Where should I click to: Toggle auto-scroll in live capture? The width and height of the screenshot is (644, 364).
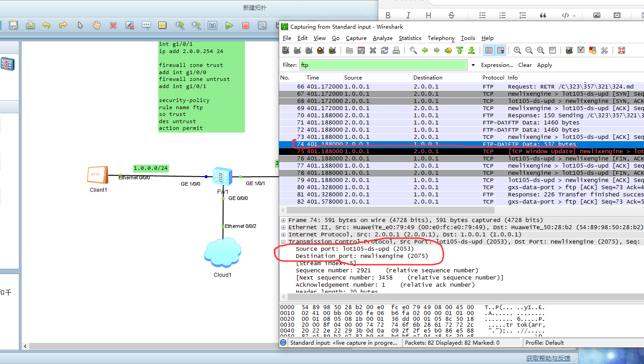[x=500, y=50]
